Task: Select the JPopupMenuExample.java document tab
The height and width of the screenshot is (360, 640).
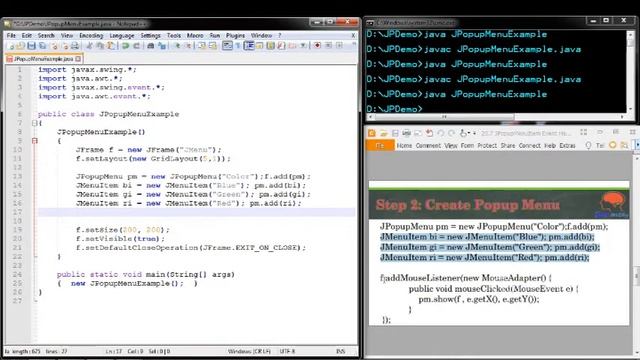Action: click(x=44, y=59)
